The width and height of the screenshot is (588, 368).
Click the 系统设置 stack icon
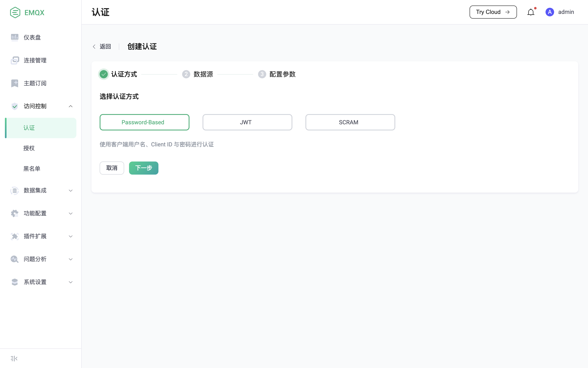click(14, 282)
